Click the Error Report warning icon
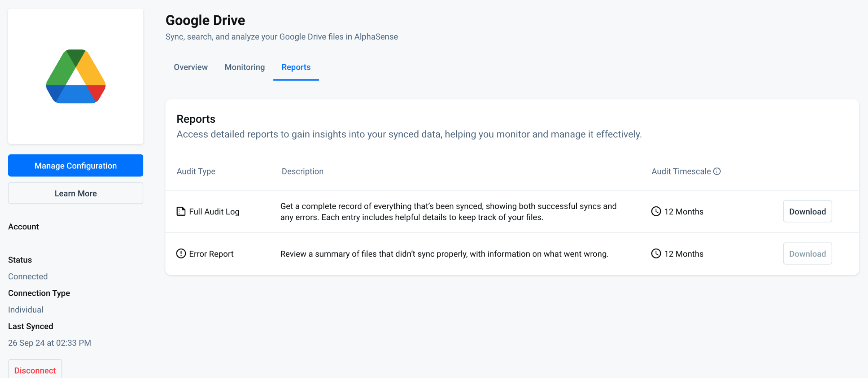The width and height of the screenshot is (868, 378). click(181, 253)
